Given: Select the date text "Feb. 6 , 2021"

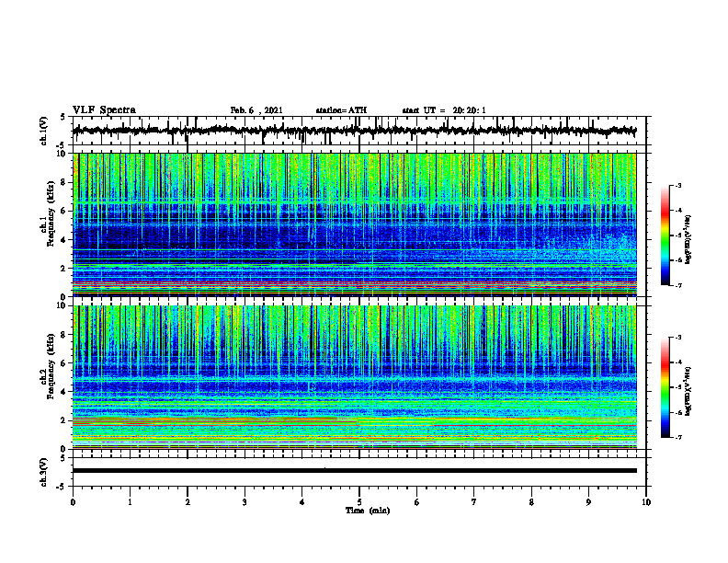Looking at the screenshot, I should click(256, 110).
